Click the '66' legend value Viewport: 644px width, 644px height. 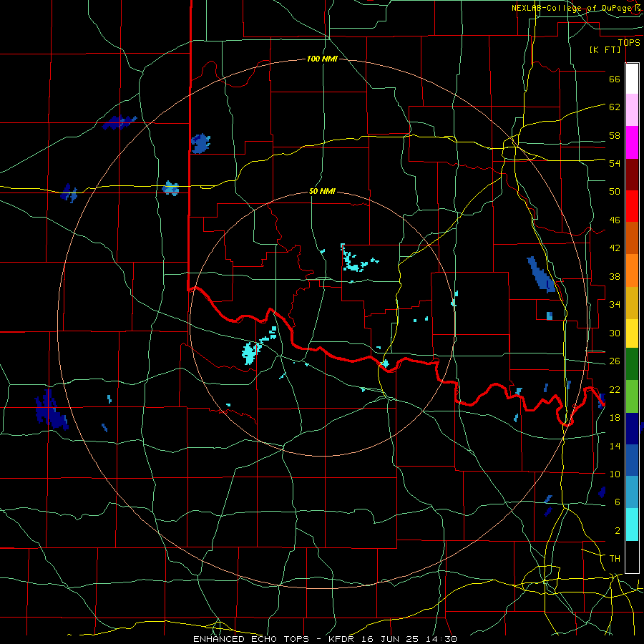pyautogui.click(x=615, y=79)
